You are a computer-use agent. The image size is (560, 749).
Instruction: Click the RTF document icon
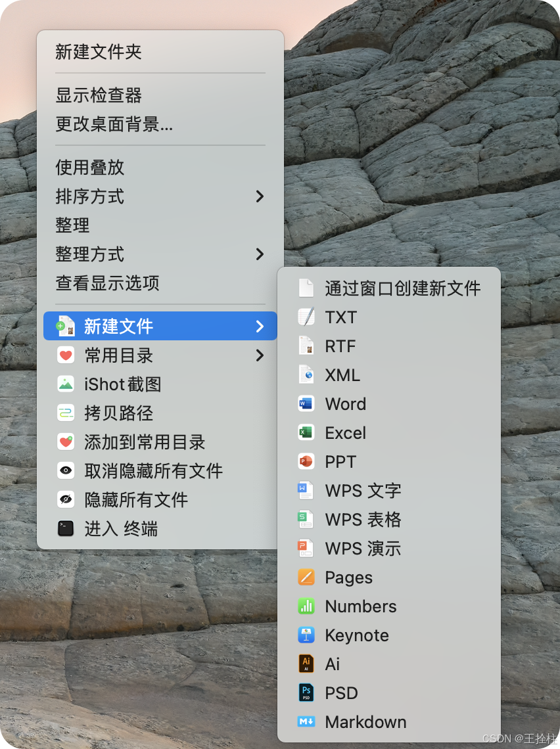(306, 346)
